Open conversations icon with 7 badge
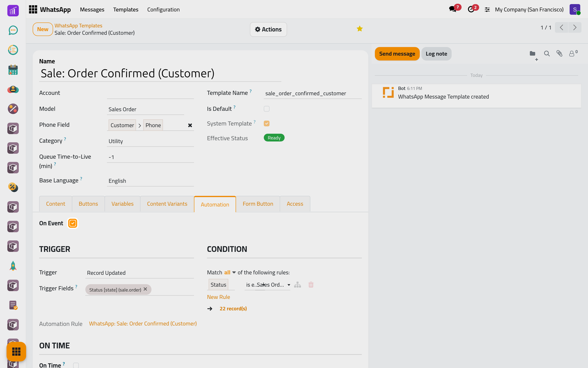This screenshot has width=588, height=368. coord(453,9)
